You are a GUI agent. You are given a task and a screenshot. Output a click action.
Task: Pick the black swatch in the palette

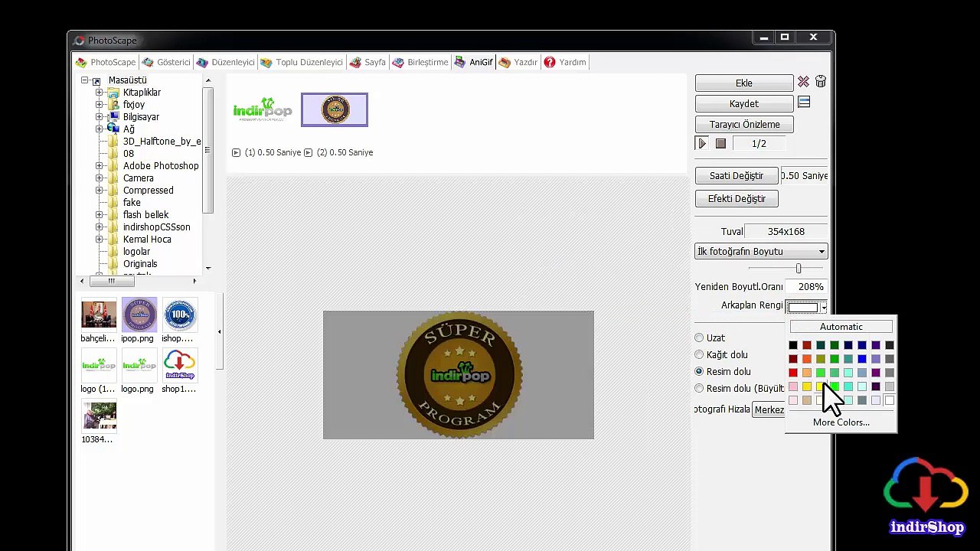coord(793,345)
